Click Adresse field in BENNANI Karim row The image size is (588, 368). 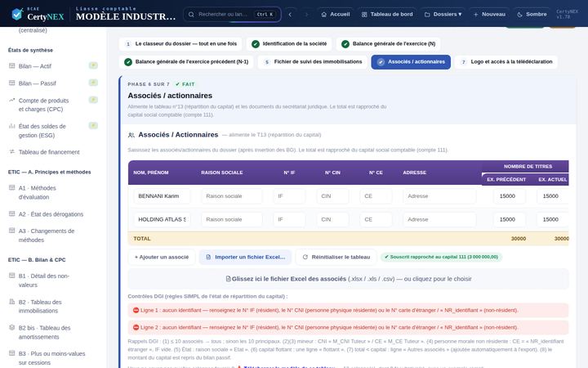[439, 196]
